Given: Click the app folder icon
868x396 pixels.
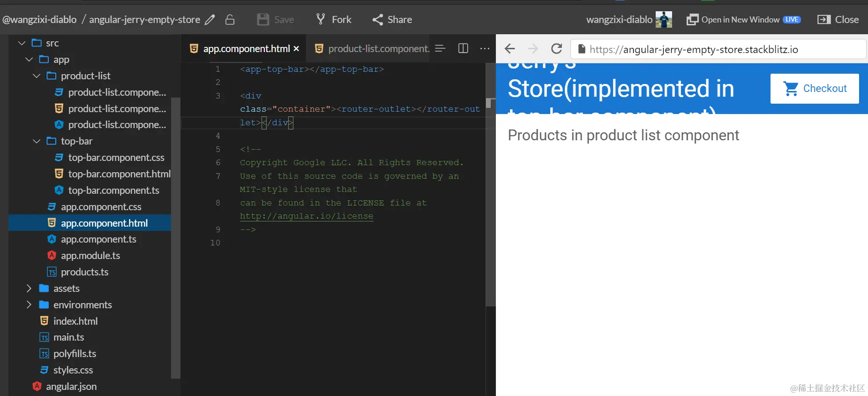Looking at the screenshot, I should [x=44, y=60].
